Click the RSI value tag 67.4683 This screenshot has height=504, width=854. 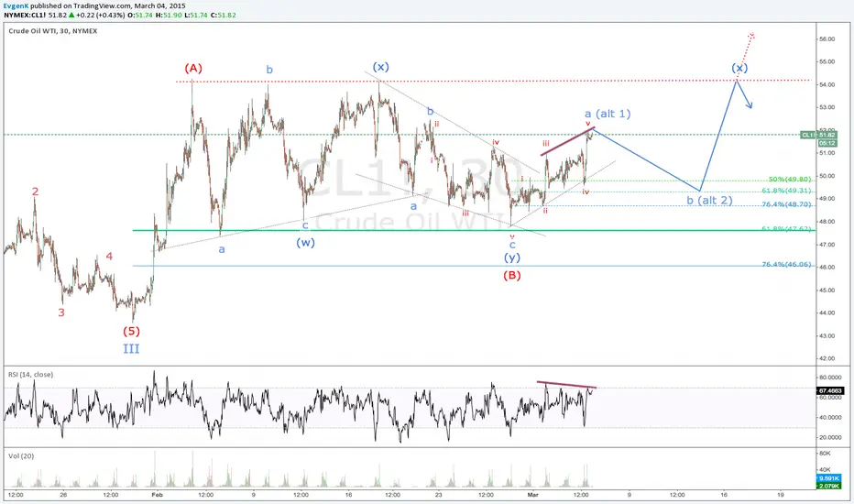tap(830, 390)
